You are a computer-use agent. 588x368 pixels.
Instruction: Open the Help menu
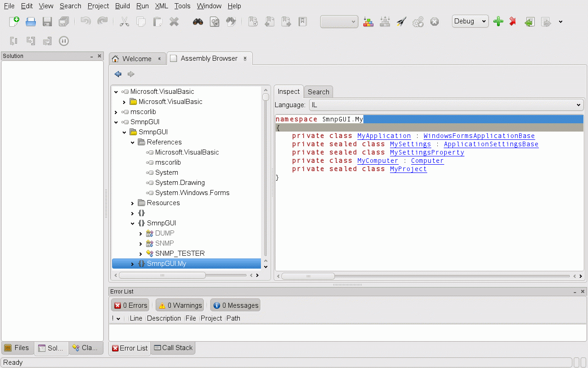tap(234, 6)
